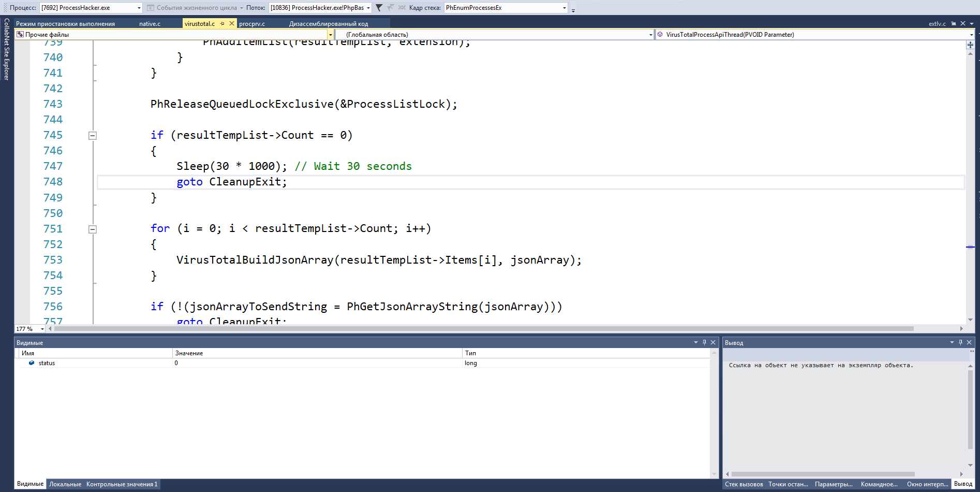The image size is (980, 492).
Task: Collapse the for loop at line 751
Action: point(93,229)
